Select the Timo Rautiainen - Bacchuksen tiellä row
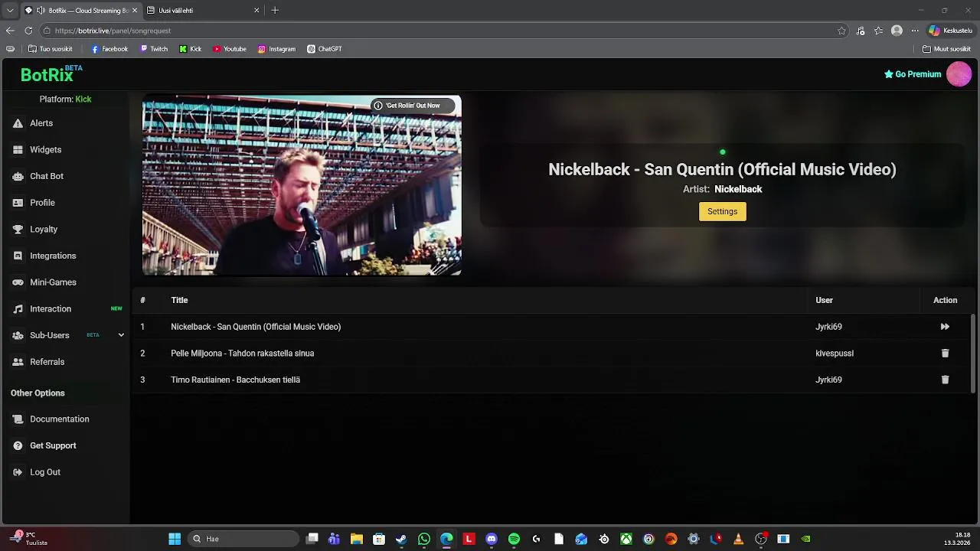The width and height of the screenshot is (980, 551). click(x=551, y=380)
